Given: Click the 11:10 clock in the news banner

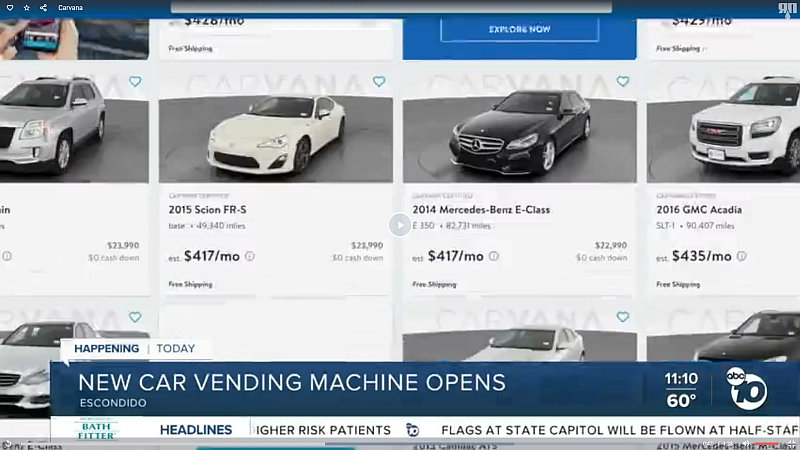Looking at the screenshot, I should point(681,379).
